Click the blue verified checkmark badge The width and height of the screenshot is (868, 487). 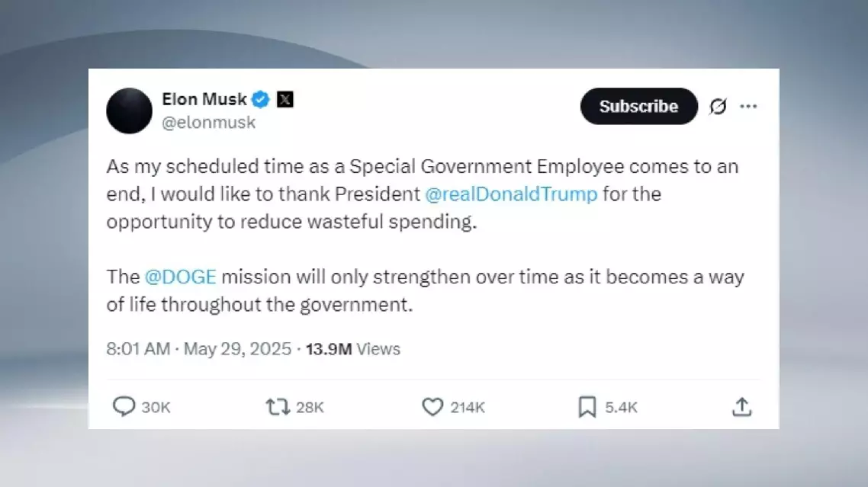(x=262, y=99)
